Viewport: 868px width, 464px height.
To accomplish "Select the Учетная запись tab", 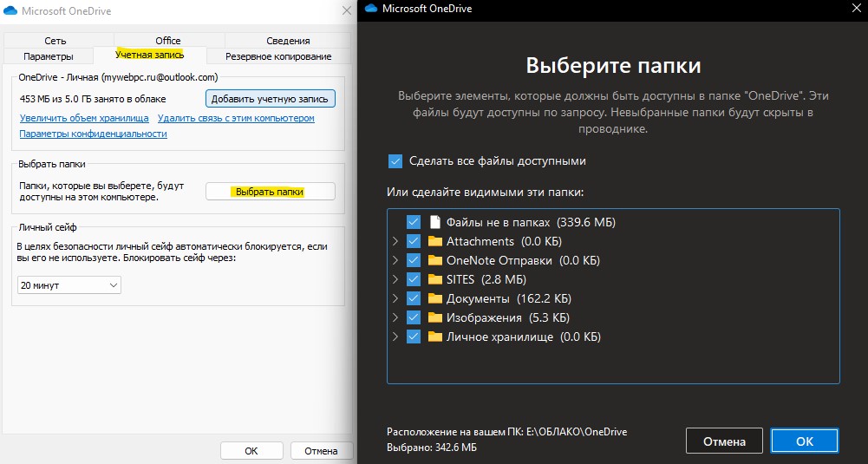I will [x=149, y=55].
